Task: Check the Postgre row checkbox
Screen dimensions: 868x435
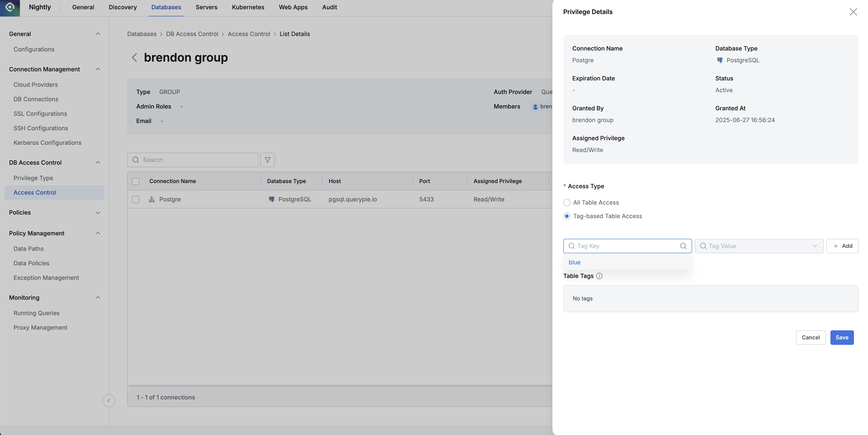Action: 135,199
